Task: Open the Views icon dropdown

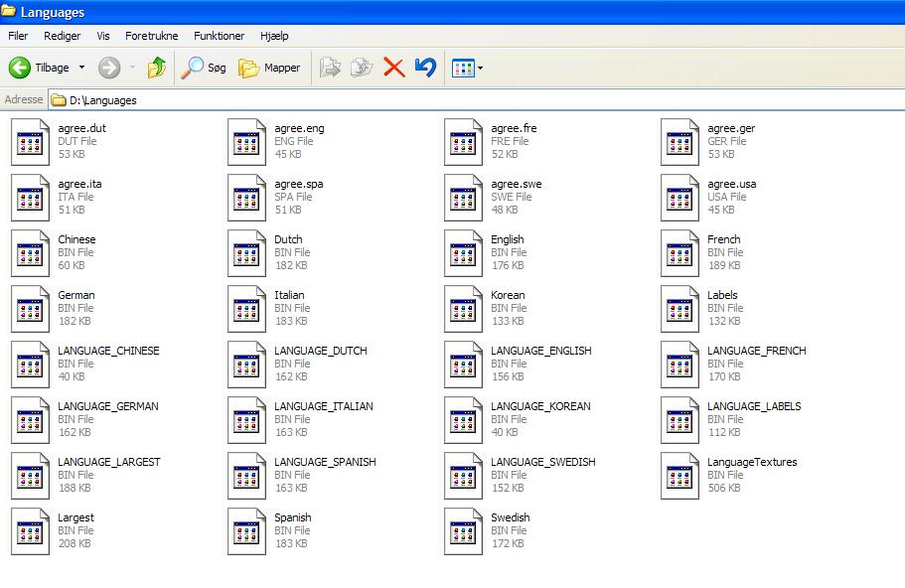Action: click(467, 68)
